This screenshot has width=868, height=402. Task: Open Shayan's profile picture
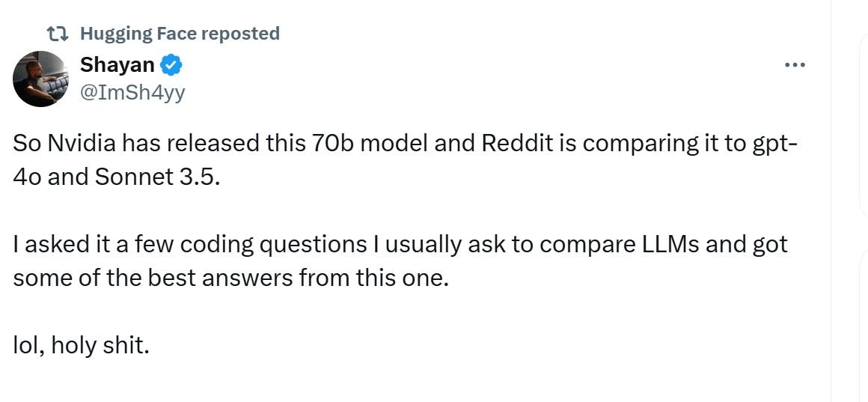[x=41, y=79]
